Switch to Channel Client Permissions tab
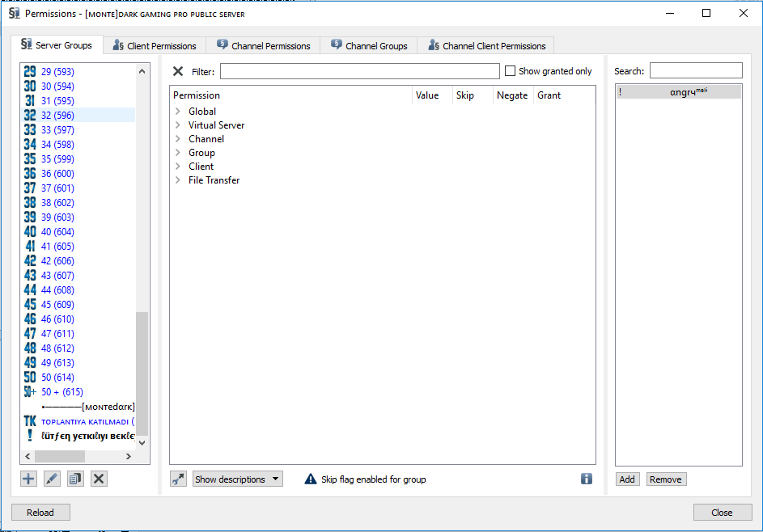The width and height of the screenshot is (763, 532). (x=486, y=46)
